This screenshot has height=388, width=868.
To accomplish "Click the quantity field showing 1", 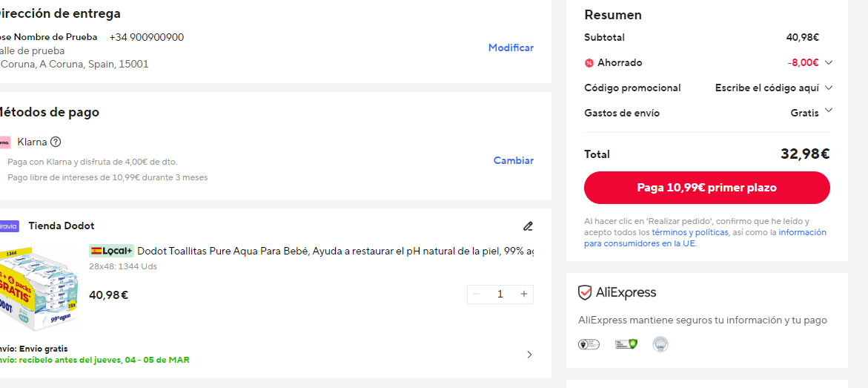I will 500,295.
